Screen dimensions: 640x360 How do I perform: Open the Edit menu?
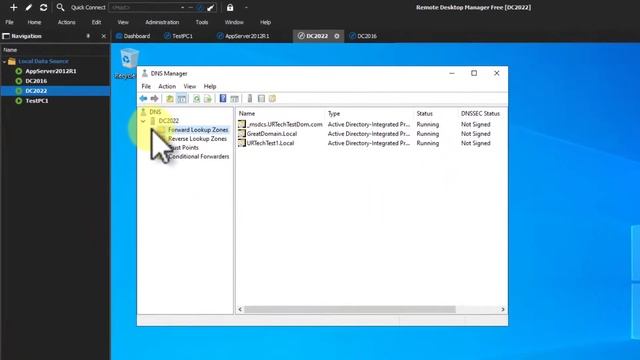[x=96, y=22]
